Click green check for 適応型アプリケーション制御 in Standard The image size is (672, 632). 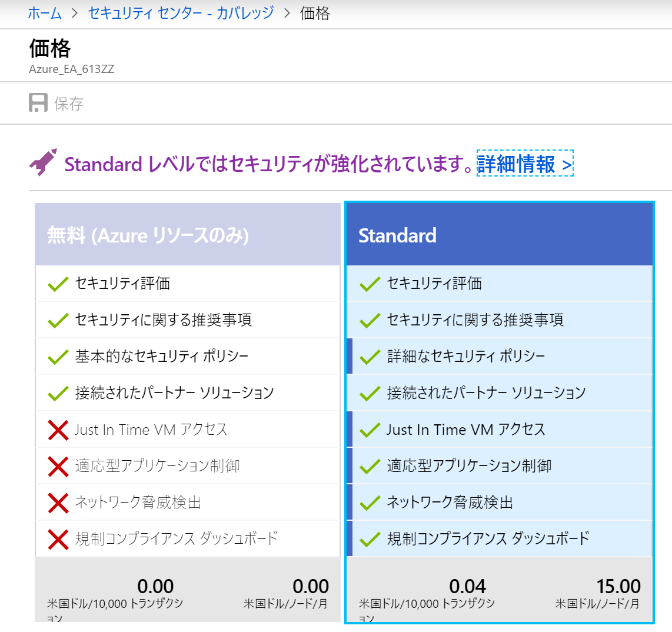(x=370, y=466)
